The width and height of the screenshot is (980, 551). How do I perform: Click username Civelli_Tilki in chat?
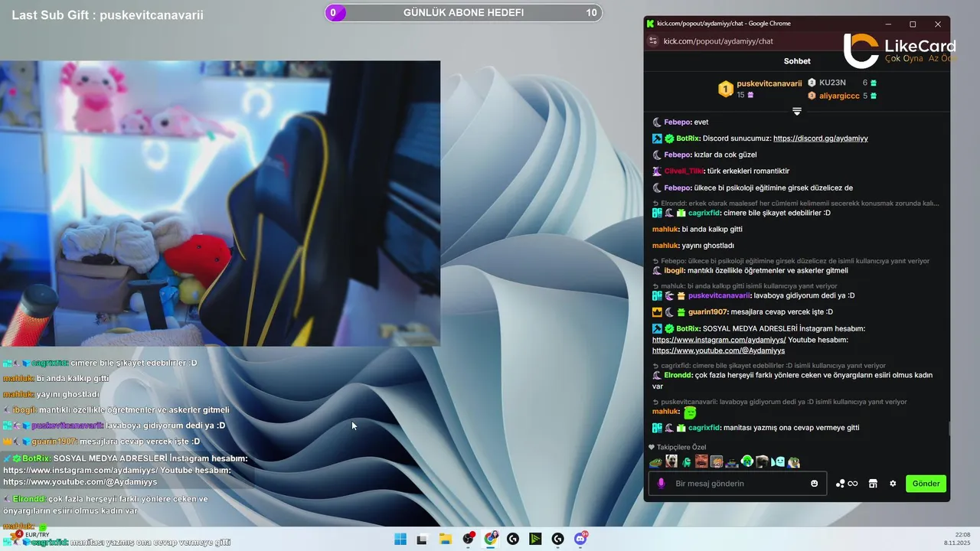[683, 171]
